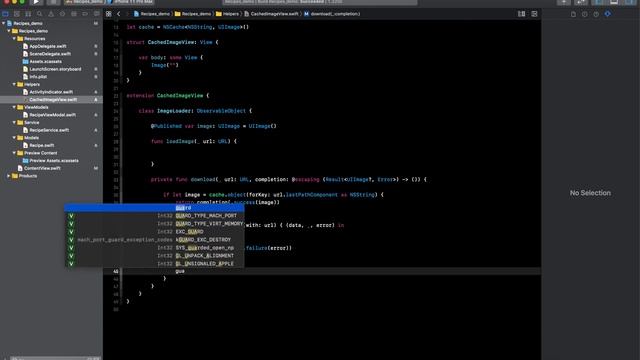Open the editor options icon
Screen dimensions: 640x360
(522, 14)
